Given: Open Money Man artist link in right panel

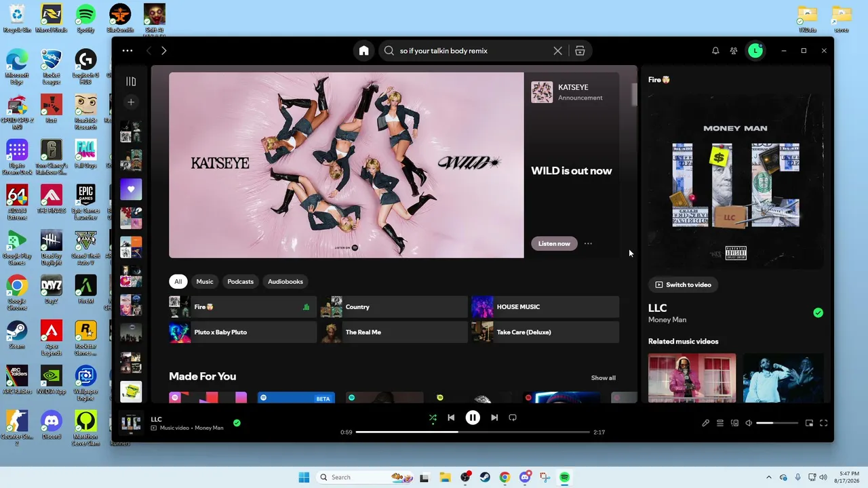Looking at the screenshot, I should coord(667,320).
